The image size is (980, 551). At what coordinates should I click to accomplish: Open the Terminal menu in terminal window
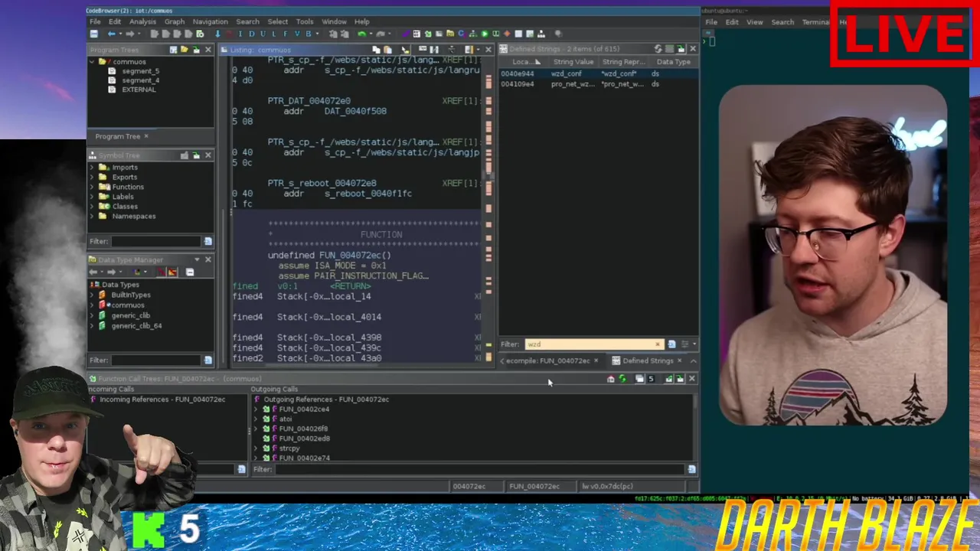click(x=815, y=22)
